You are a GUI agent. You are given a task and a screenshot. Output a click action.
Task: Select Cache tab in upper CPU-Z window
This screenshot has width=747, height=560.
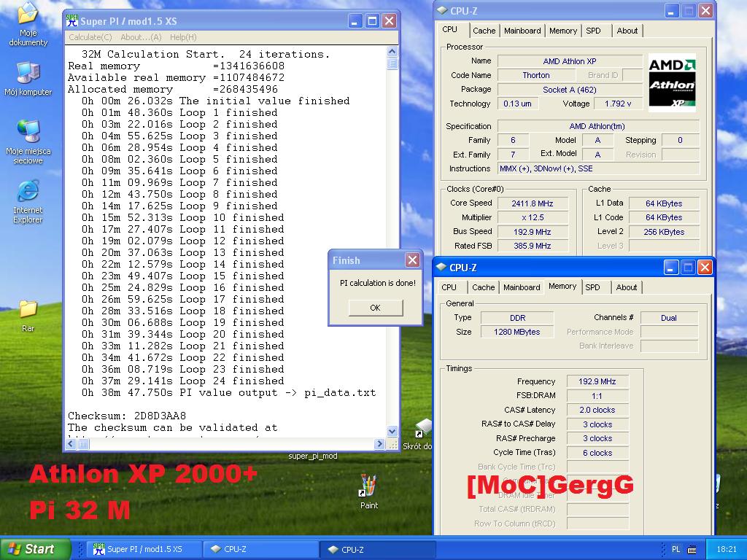click(484, 31)
